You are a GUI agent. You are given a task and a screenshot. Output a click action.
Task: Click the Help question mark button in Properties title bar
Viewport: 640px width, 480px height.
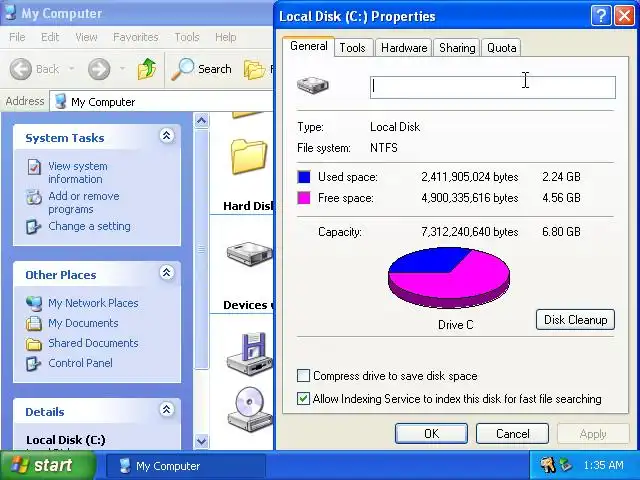pyautogui.click(x=601, y=16)
